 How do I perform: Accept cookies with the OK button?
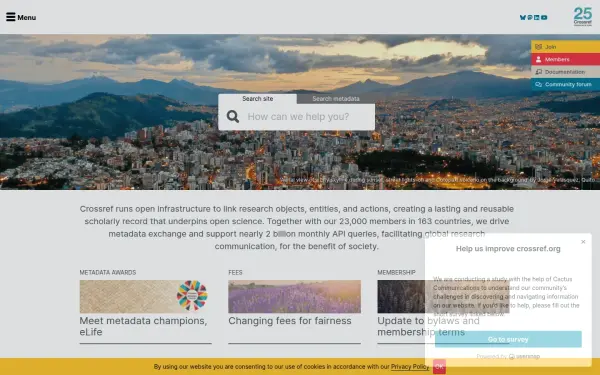pos(439,367)
